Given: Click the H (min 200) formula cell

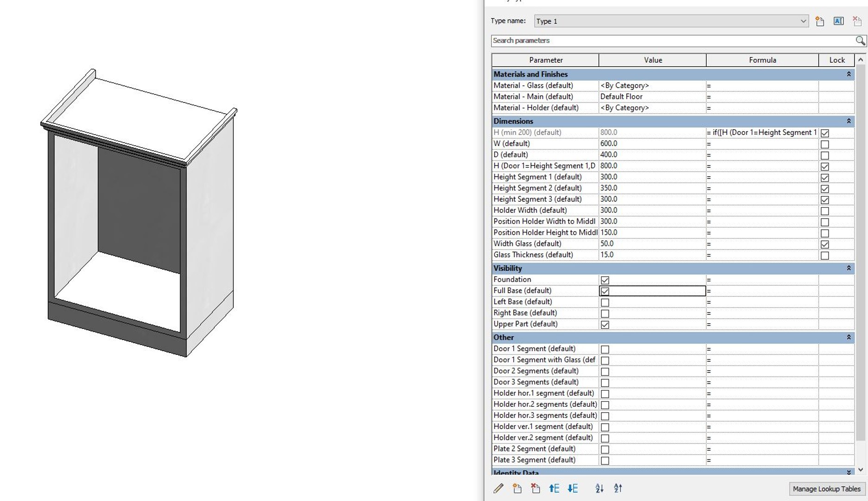Looking at the screenshot, I should coord(762,132).
